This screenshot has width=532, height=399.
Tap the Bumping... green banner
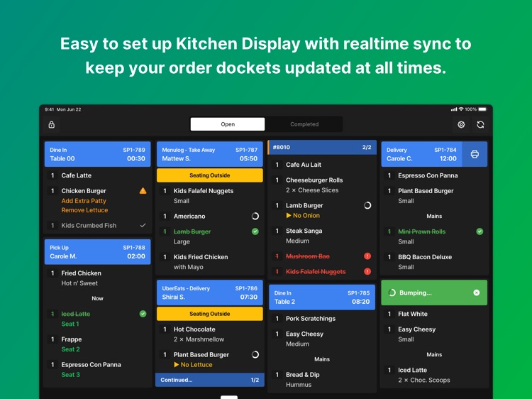pyautogui.click(x=434, y=293)
